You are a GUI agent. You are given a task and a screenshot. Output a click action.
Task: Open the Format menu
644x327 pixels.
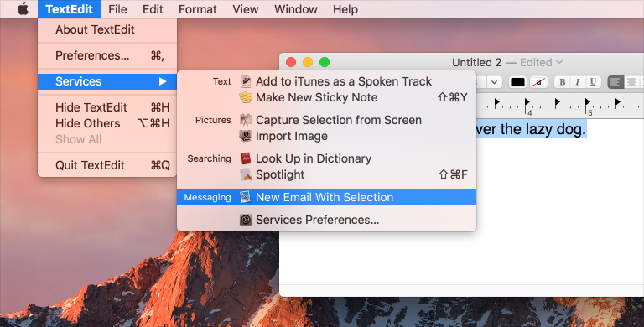[198, 9]
